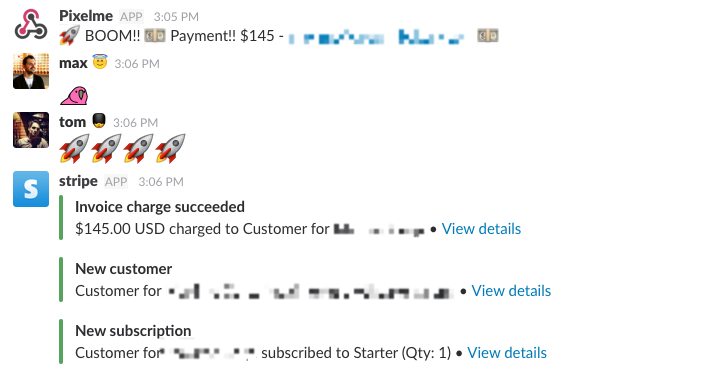
Task: Click the last rocket emoji in tom's message
Action: 170,149
